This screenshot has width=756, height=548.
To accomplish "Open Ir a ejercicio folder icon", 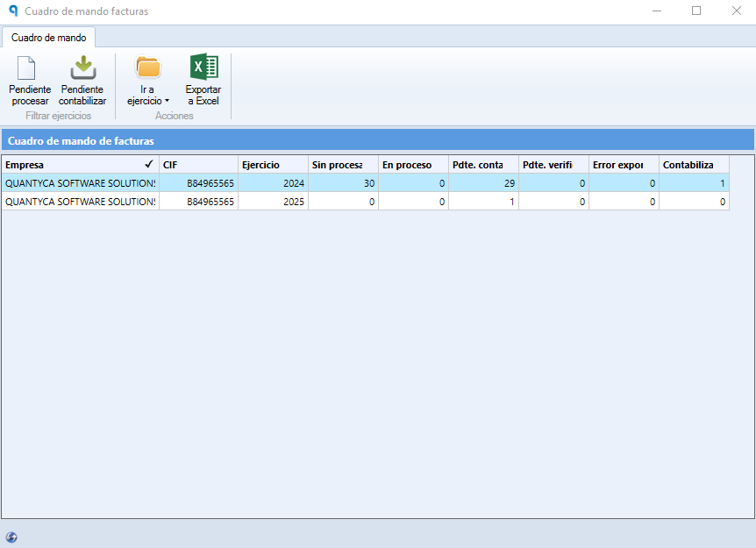I will pyautogui.click(x=147, y=68).
